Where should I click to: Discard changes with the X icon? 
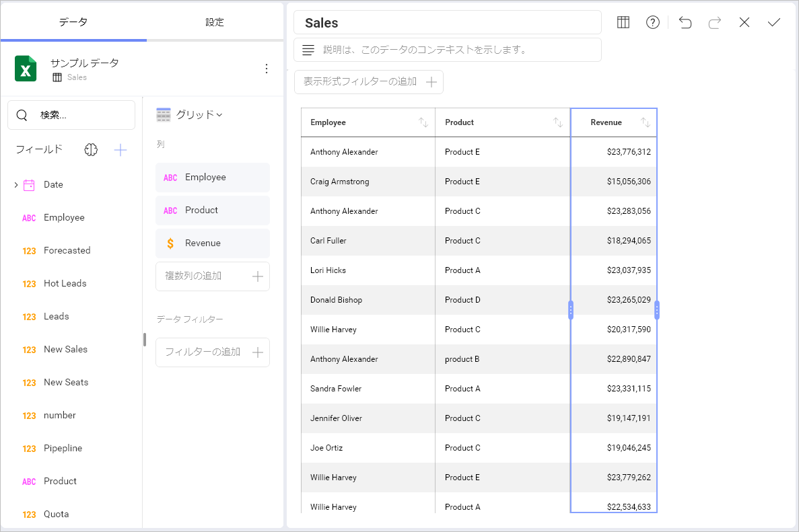744,22
